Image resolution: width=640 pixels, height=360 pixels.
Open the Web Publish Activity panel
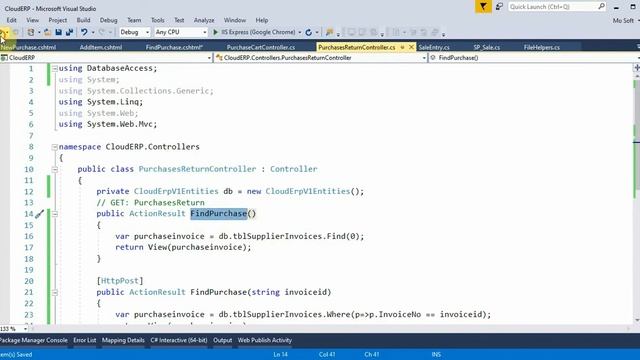pos(265,340)
